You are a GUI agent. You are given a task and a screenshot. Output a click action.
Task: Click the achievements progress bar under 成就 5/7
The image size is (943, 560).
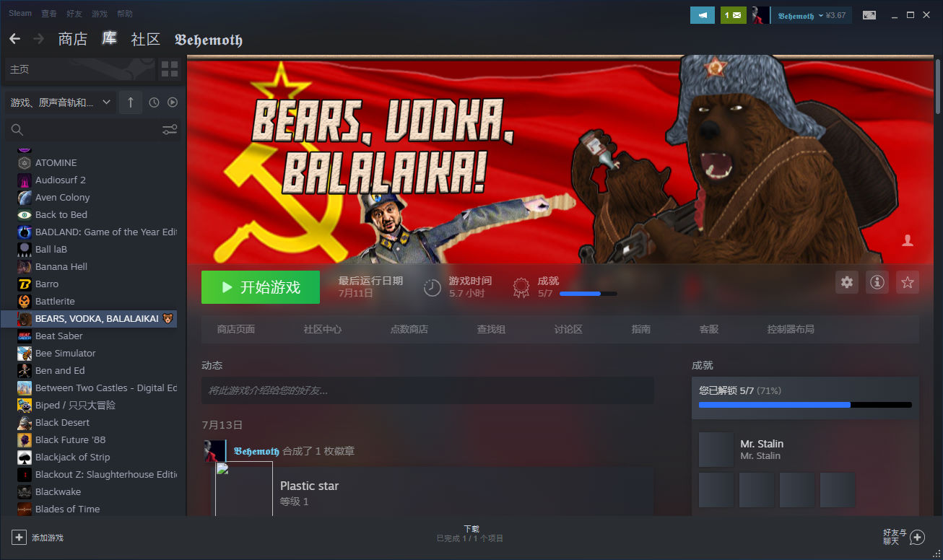click(x=588, y=294)
